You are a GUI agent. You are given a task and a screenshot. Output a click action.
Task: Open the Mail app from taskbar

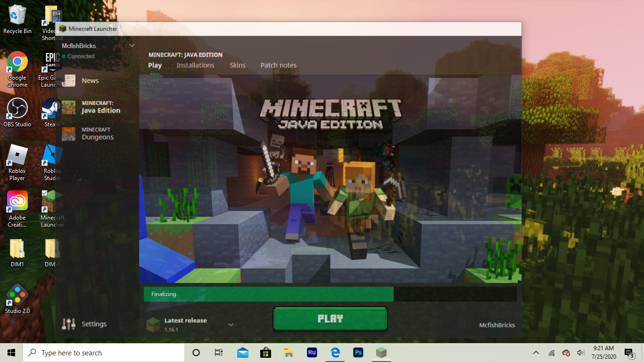(243, 353)
